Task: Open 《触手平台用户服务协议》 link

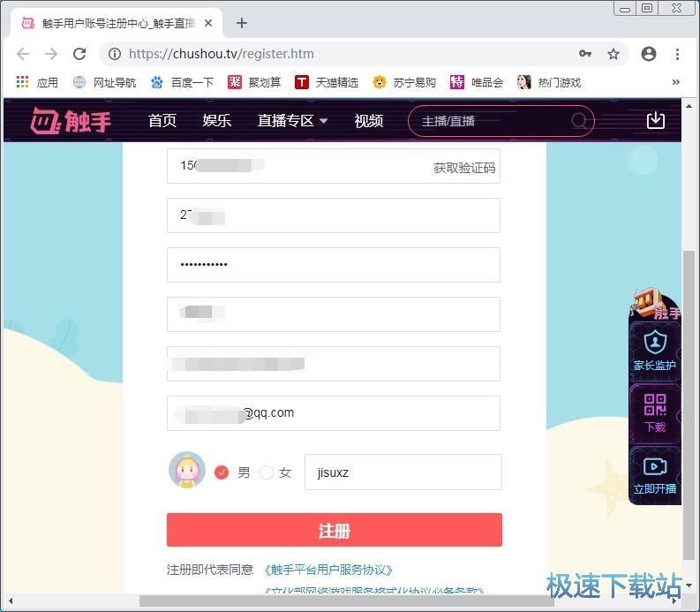Action: pos(328,570)
